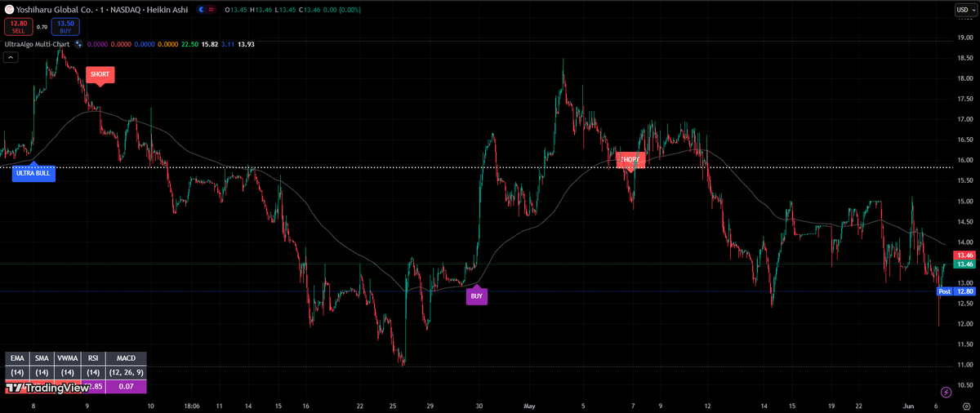Screen dimensions: 980x413
Task: Click the 19.00 price scale label
Action: (x=964, y=38)
